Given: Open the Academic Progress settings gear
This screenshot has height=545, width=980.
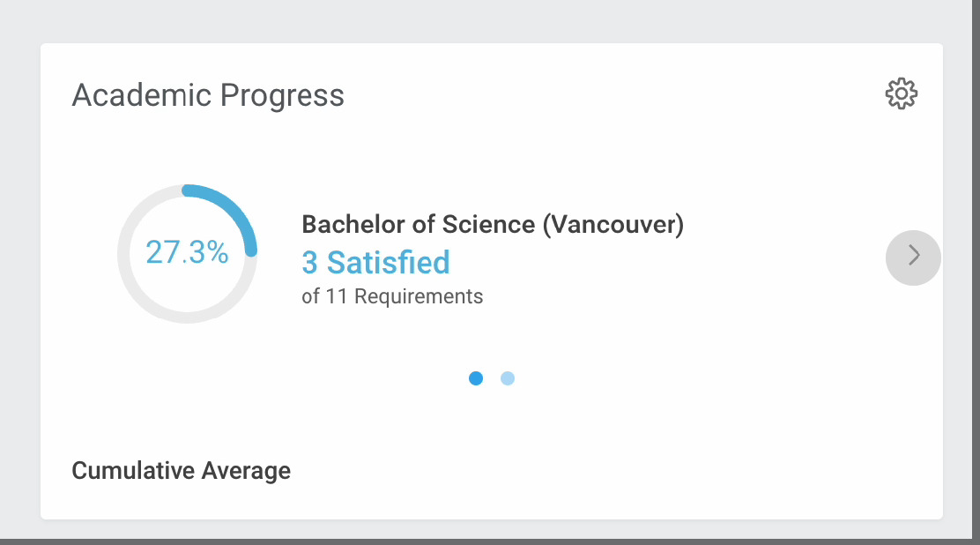Looking at the screenshot, I should click(x=901, y=93).
